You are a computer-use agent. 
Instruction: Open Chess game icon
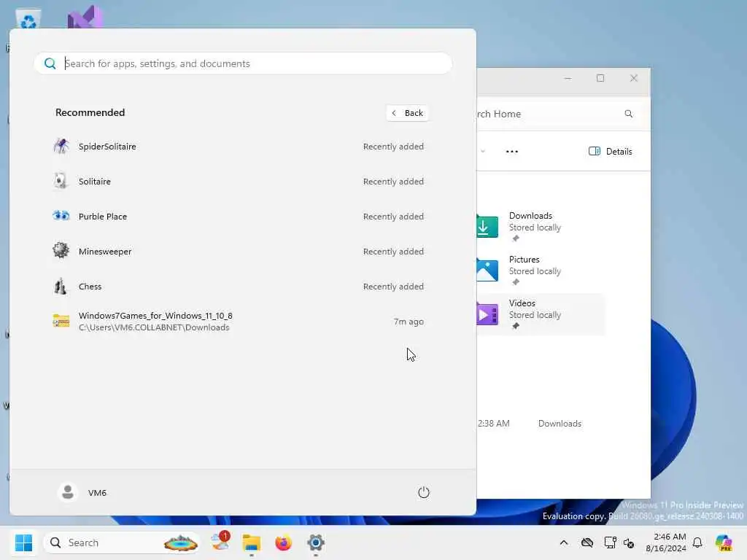point(61,286)
